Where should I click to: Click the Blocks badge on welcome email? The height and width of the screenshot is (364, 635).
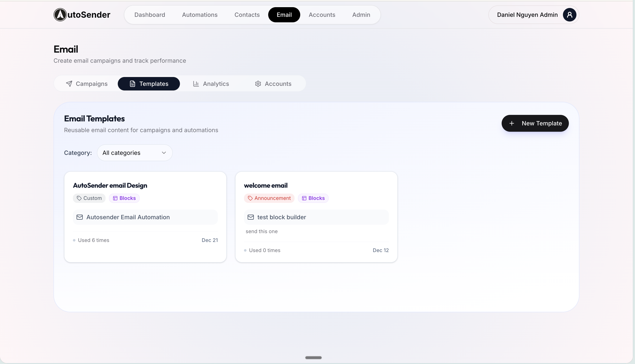313,198
